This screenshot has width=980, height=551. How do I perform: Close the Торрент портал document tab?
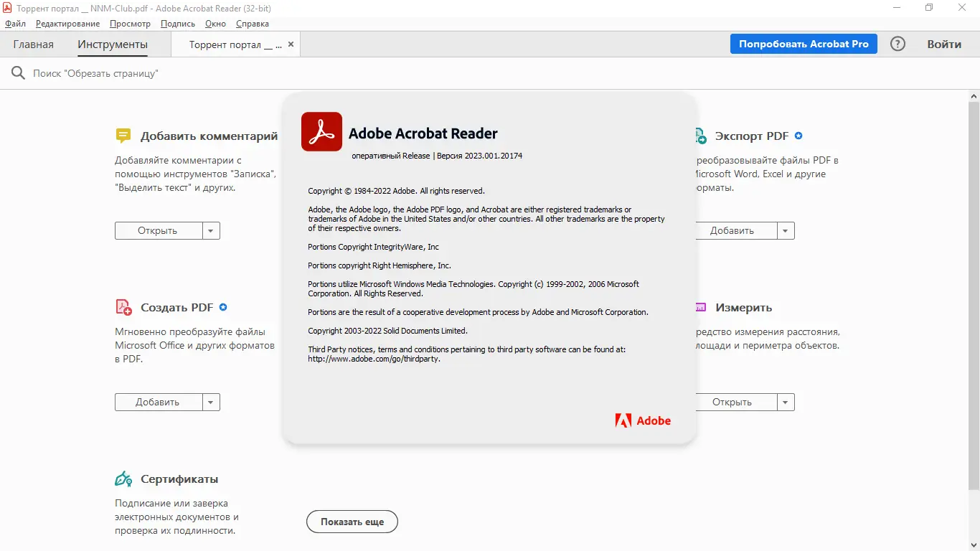click(x=291, y=44)
